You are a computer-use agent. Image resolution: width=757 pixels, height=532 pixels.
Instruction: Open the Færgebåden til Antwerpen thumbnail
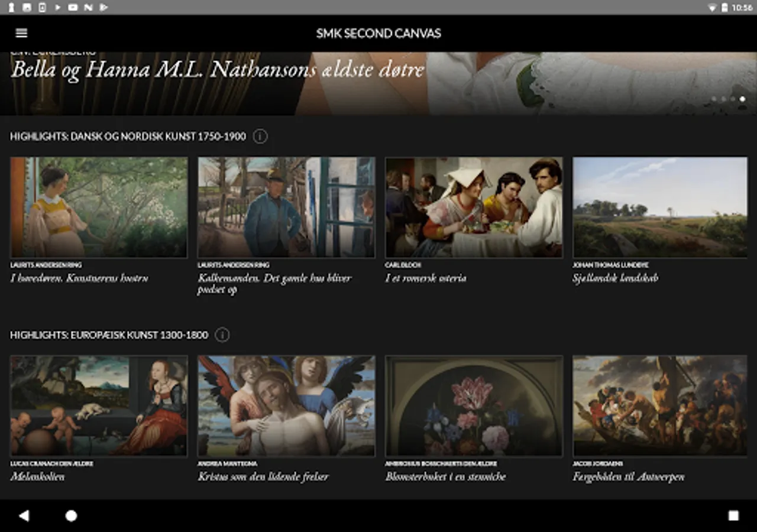point(660,406)
